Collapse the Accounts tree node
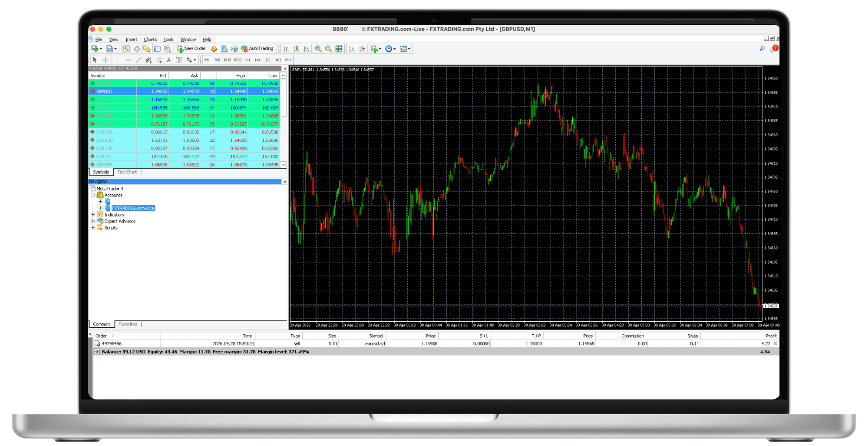Image resolution: width=868 pixels, height=446 pixels. [92, 195]
